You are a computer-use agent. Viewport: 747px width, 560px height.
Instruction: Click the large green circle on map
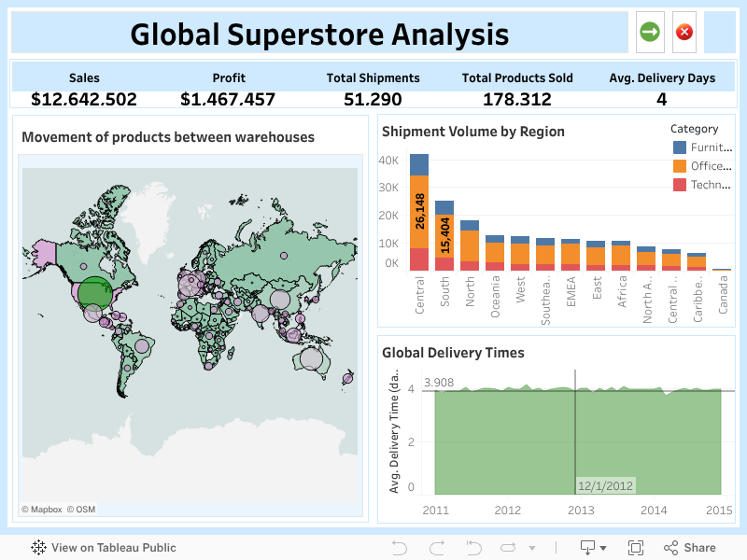point(94,293)
